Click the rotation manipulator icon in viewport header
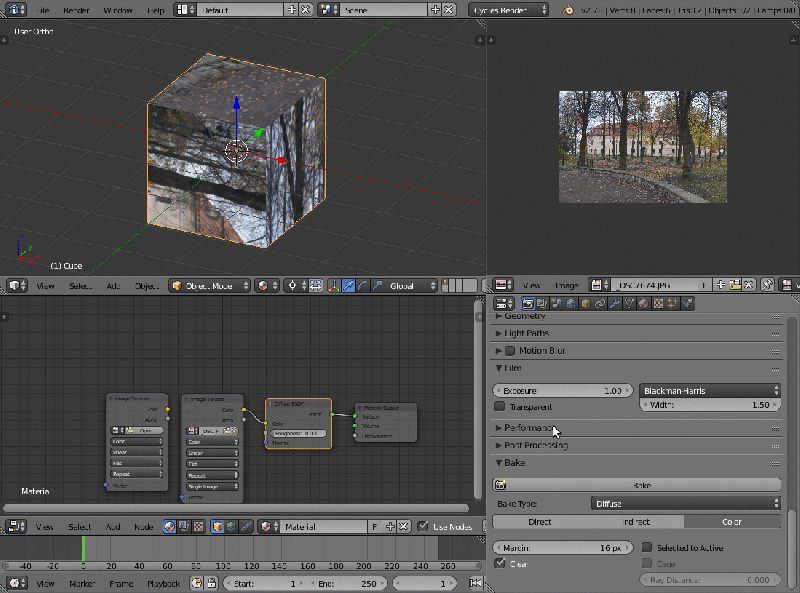Screen dimensions: 800x593 tap(361, 285)
